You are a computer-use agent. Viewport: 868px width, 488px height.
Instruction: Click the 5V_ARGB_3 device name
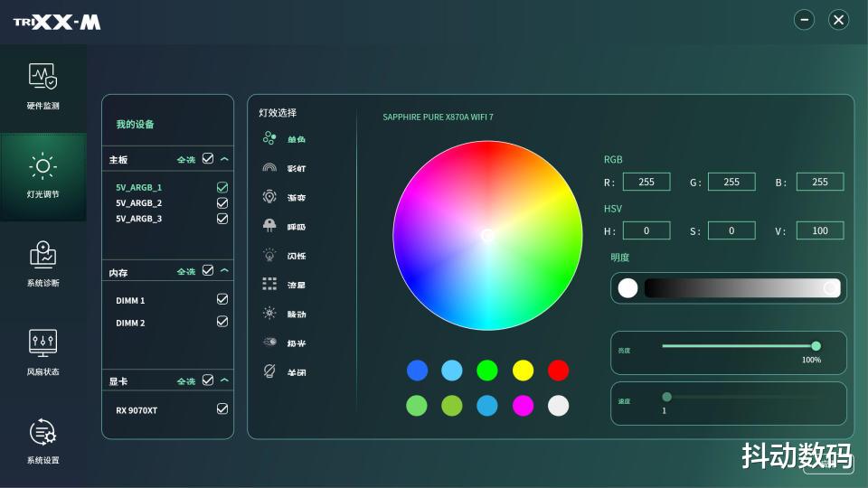coord(139,219)
